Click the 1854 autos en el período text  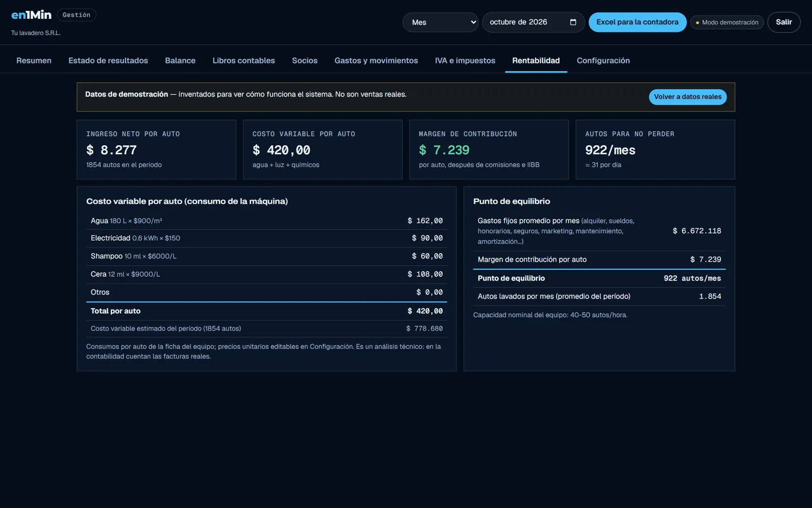124,165
